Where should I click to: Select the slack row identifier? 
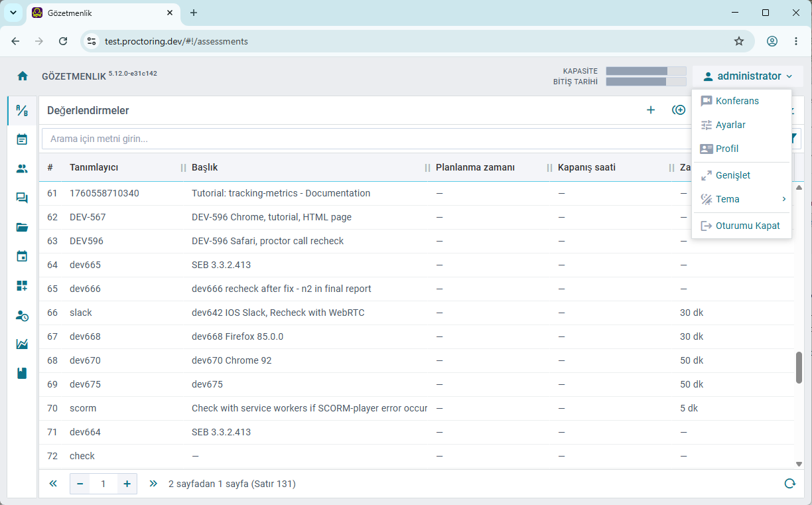(x=81, y=313)
